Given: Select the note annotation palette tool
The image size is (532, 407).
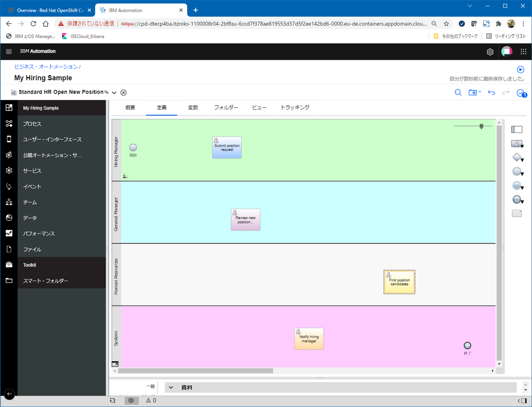Looking at the screenshot, I should pyautogui.click(x=516, y=214).
